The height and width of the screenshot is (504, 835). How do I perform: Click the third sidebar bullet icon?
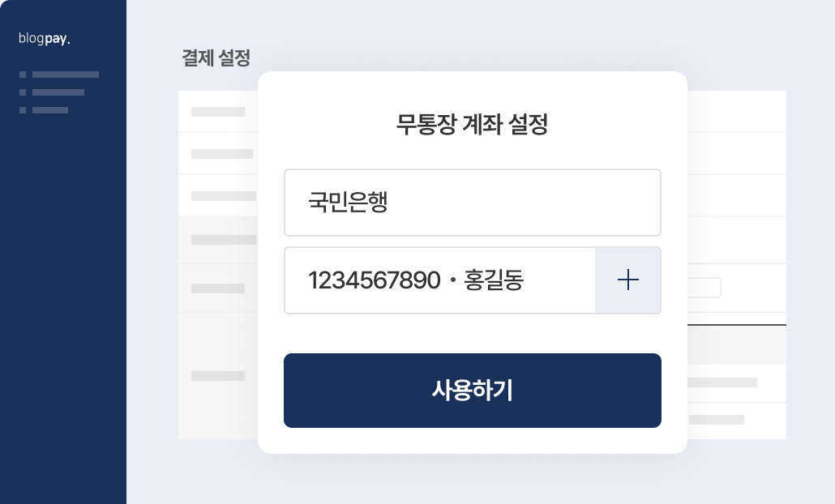(23, 110)
